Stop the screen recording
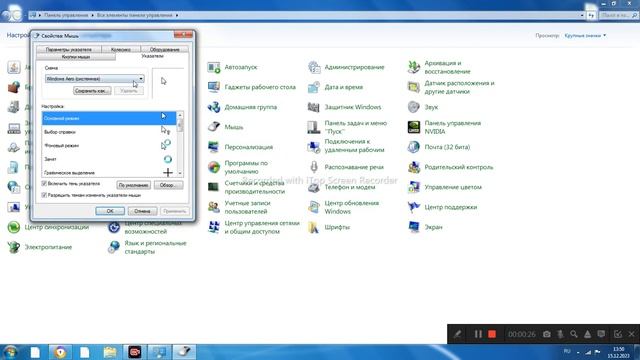This screenshot has width=640, height=360. [x=492, y=334]
